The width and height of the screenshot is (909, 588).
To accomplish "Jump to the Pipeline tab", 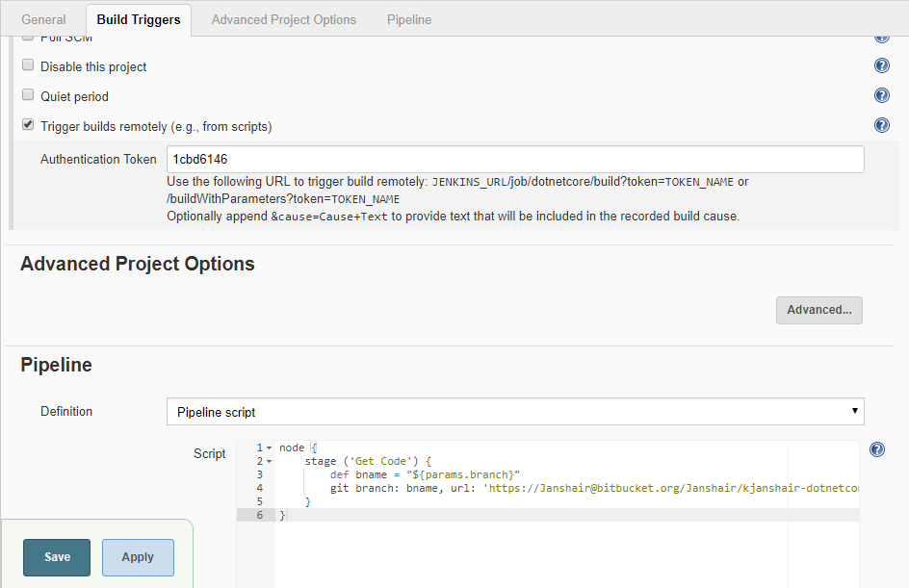I will coord(408,19).
